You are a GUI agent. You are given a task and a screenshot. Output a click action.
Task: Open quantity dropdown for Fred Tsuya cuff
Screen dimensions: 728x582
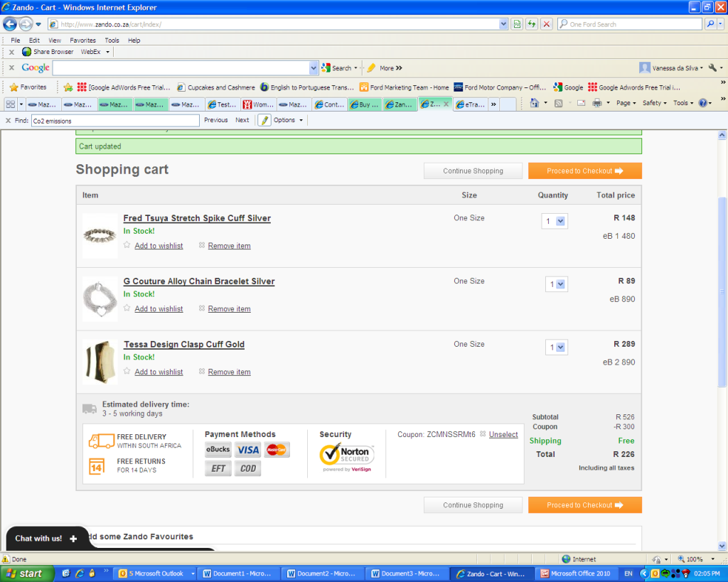pyautogui.click(x=555, y=222)
